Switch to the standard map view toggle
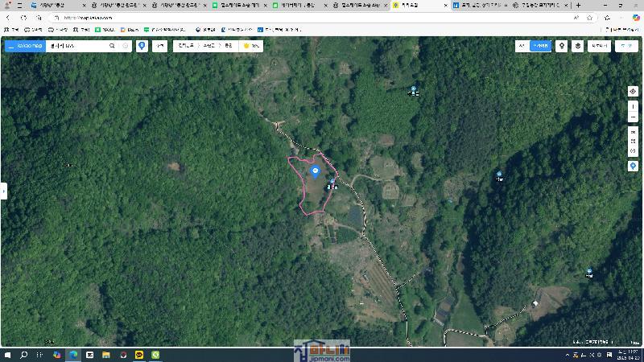The image size is (644, 362). click(x=522, y=46)
